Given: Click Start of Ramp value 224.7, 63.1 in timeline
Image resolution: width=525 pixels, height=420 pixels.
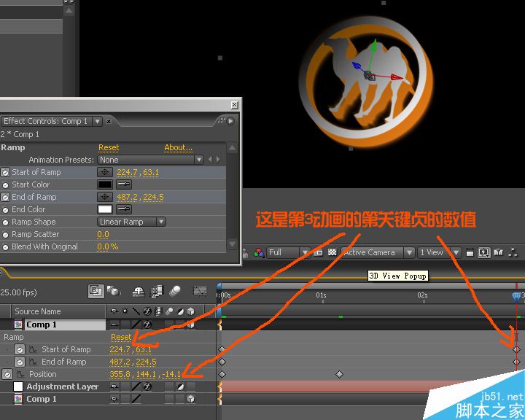Looking at the screenshot, I should point(131,349).
